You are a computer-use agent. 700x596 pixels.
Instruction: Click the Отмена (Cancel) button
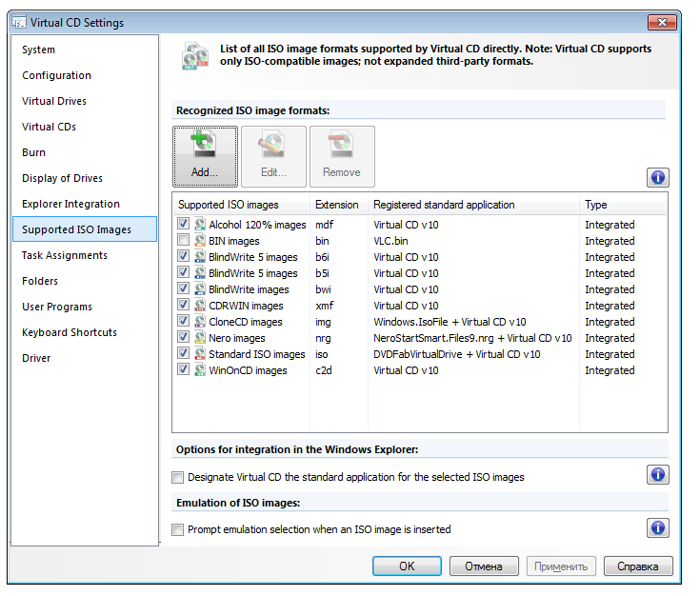[484, 566]
